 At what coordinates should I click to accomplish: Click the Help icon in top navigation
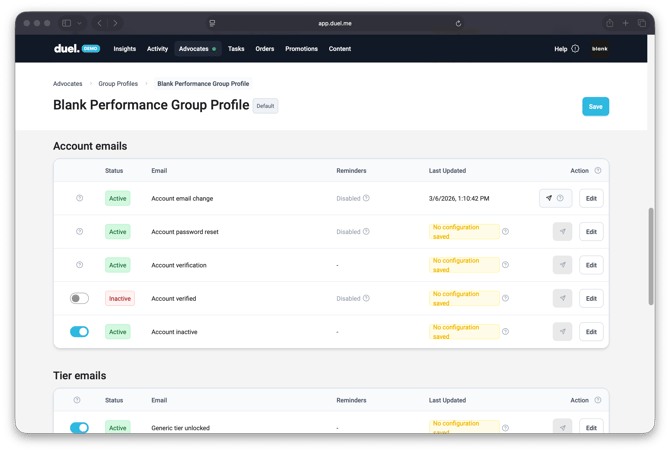[x=575, y=48]
